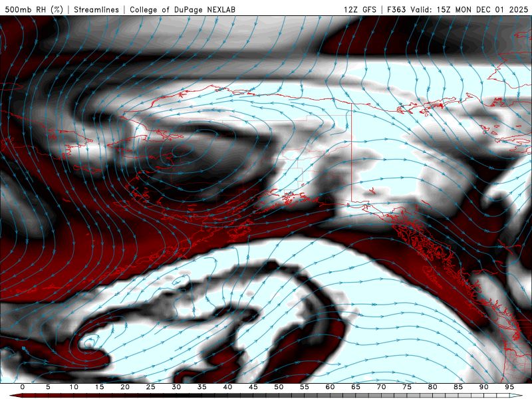Click the '75' colorbar scale label
Image resolution: width=532 pixels, height=399 pixels.
(x=407, y=387)
